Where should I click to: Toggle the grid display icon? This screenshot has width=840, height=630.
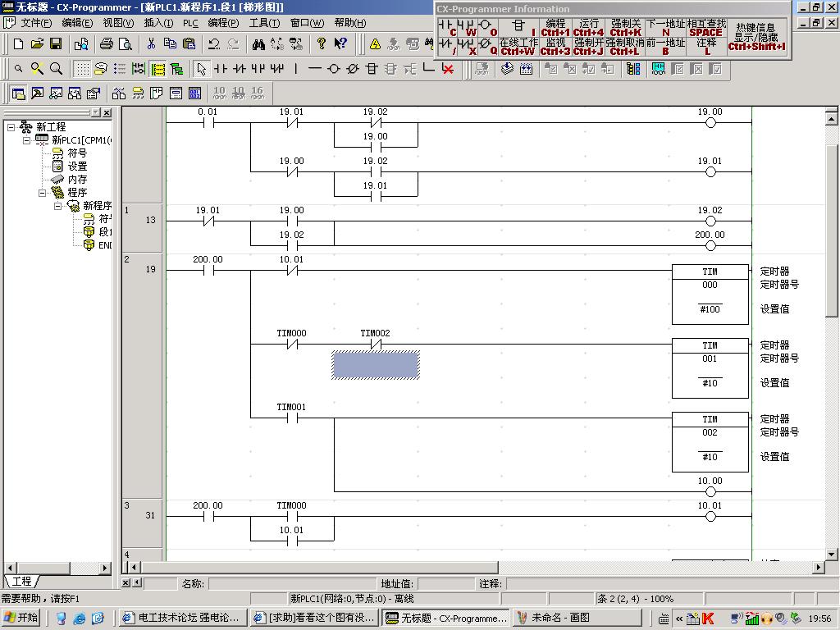(x=82, y=69)
